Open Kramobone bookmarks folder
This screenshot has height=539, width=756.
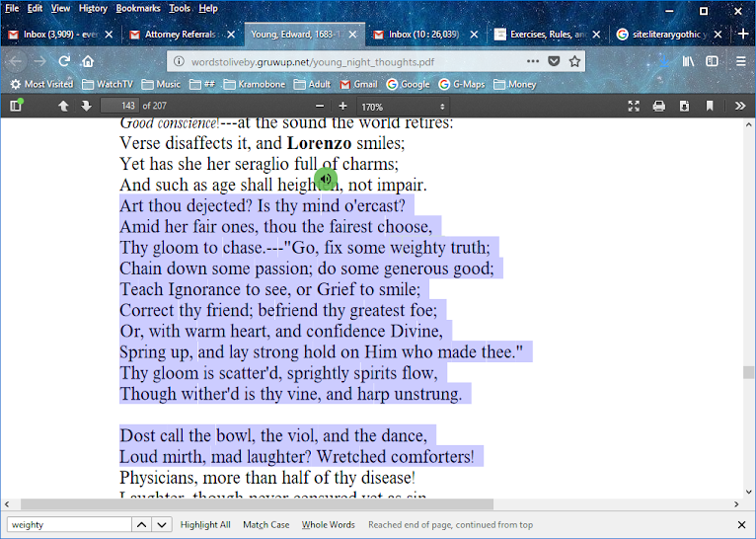255,84
